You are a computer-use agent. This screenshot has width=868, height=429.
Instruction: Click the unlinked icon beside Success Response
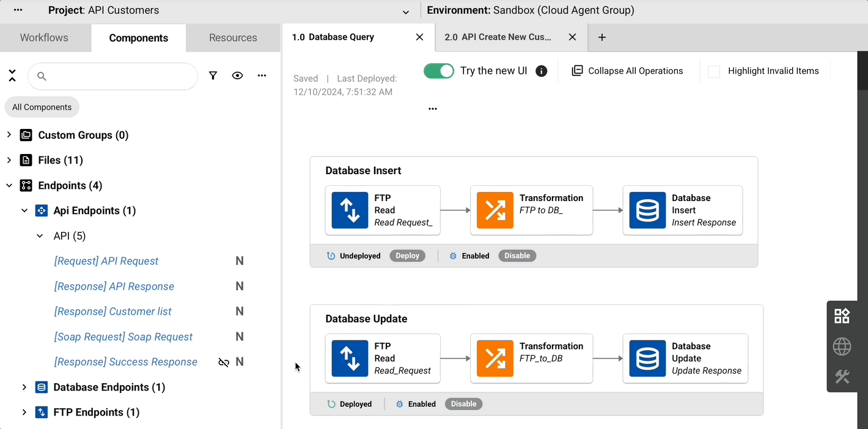(224, 362)
